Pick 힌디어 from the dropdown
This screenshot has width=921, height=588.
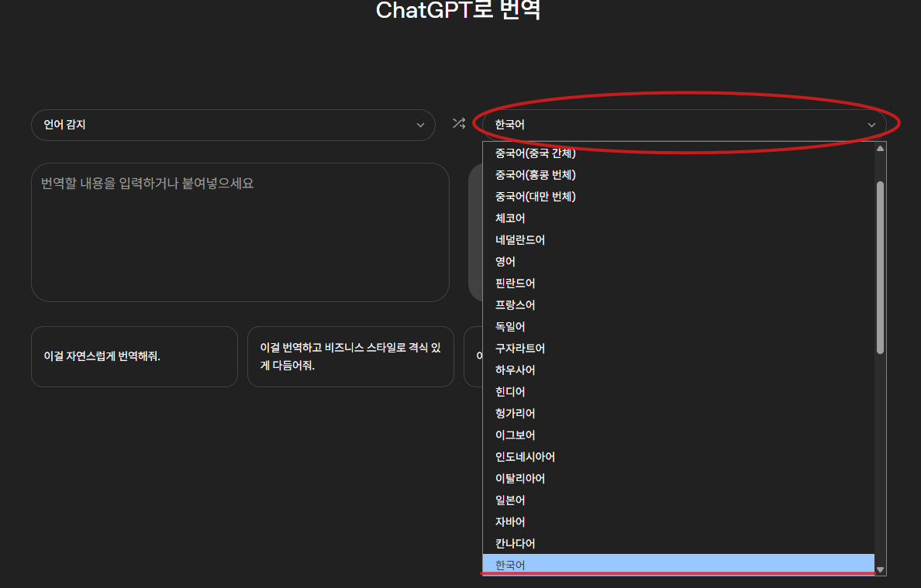tap(678, 392)
